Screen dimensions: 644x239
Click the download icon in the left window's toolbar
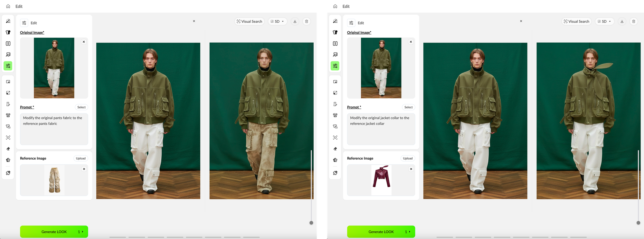295,22
